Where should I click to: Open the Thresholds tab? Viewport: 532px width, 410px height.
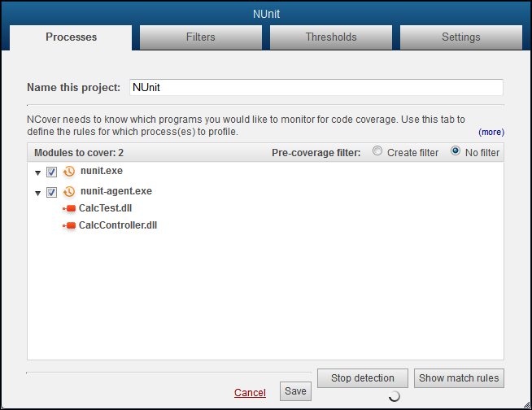click(331, 37)
